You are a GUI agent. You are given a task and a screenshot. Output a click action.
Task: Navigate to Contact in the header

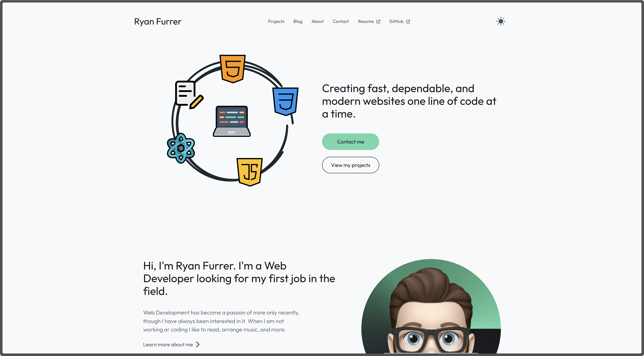[341, 22]
